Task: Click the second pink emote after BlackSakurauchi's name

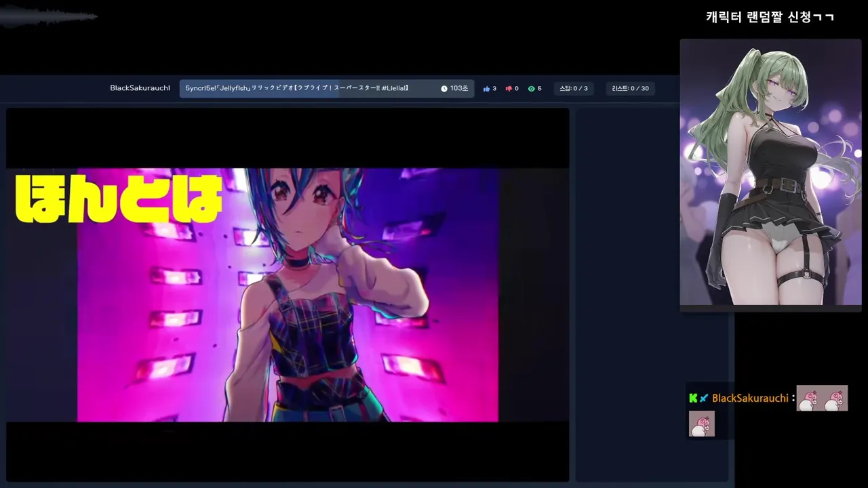Action: (835, 399)
